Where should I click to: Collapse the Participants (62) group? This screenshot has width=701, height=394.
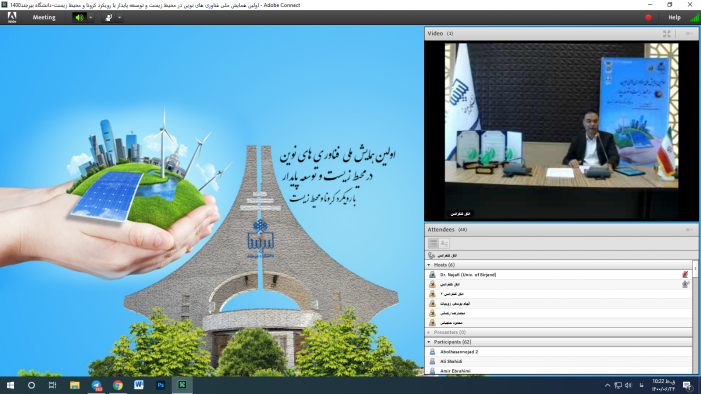pyautogui.click(x=429, y=342)
